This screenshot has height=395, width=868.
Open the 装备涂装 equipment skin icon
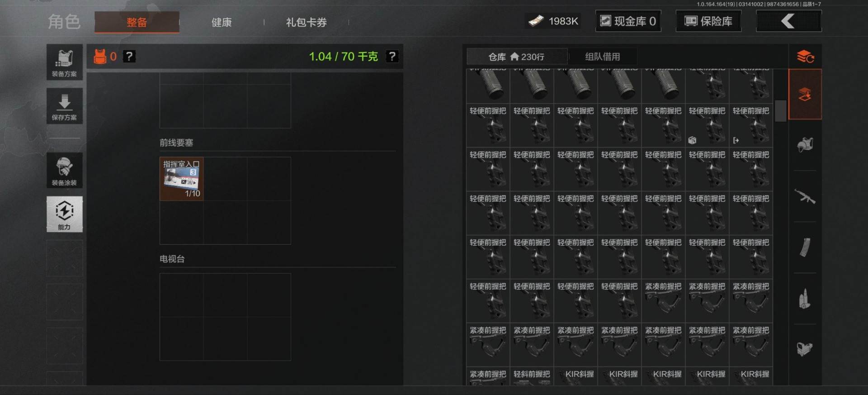point(64,171)
